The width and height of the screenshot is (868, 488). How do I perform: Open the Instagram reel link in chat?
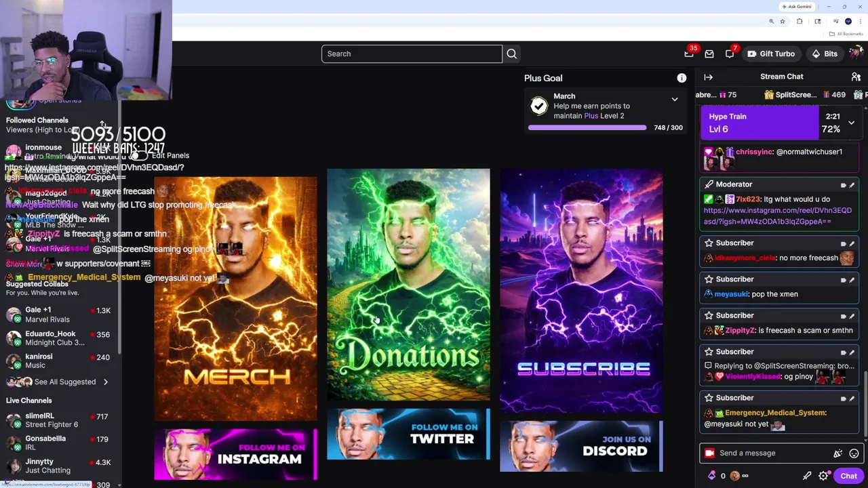coord(777,216)
